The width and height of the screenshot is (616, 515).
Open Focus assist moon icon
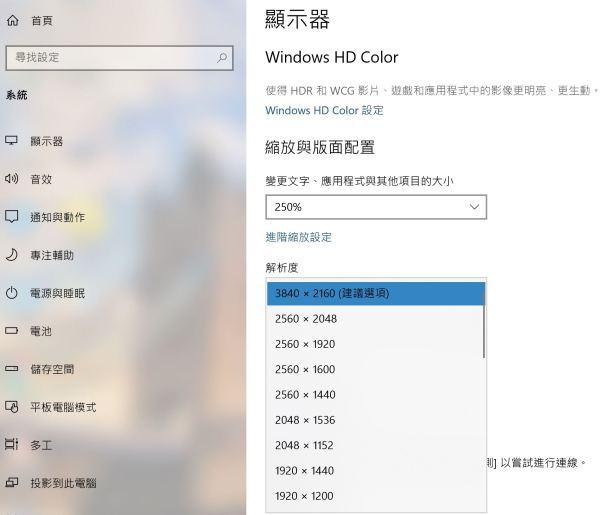click(12, 255)
